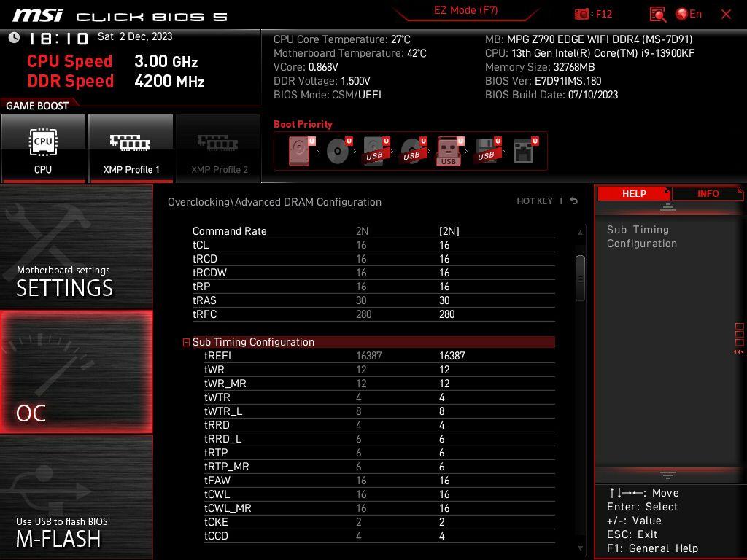Click the help panel top grip handle
Image resolution: width=747 pixels, height=560 pixels.
(668, 207)
